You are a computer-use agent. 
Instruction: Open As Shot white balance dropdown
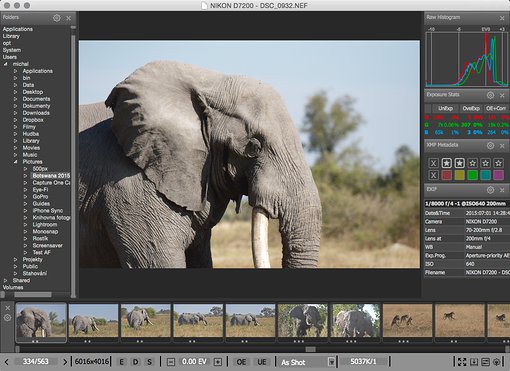tap(308, 362)
